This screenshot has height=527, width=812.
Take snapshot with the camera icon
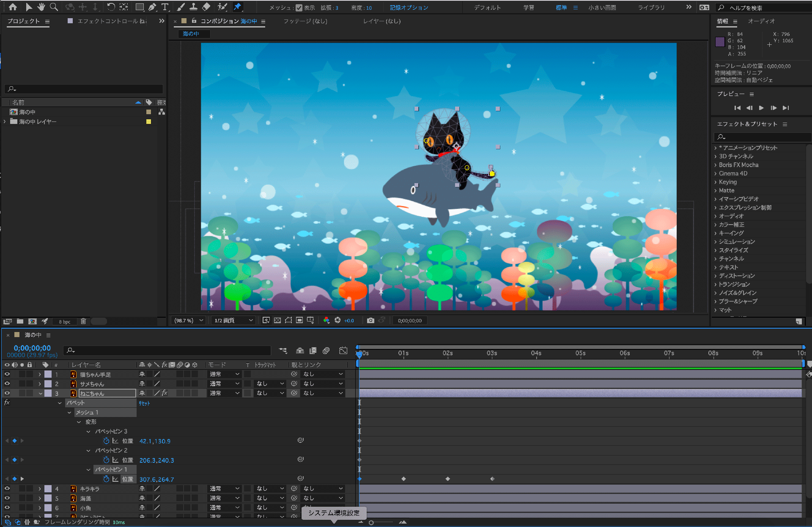370,321
